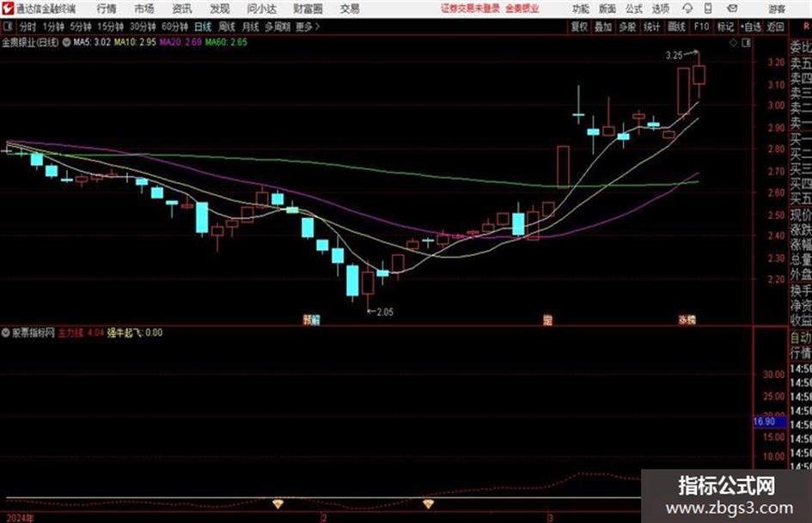Open the 功能 menu

coord(581,9)
